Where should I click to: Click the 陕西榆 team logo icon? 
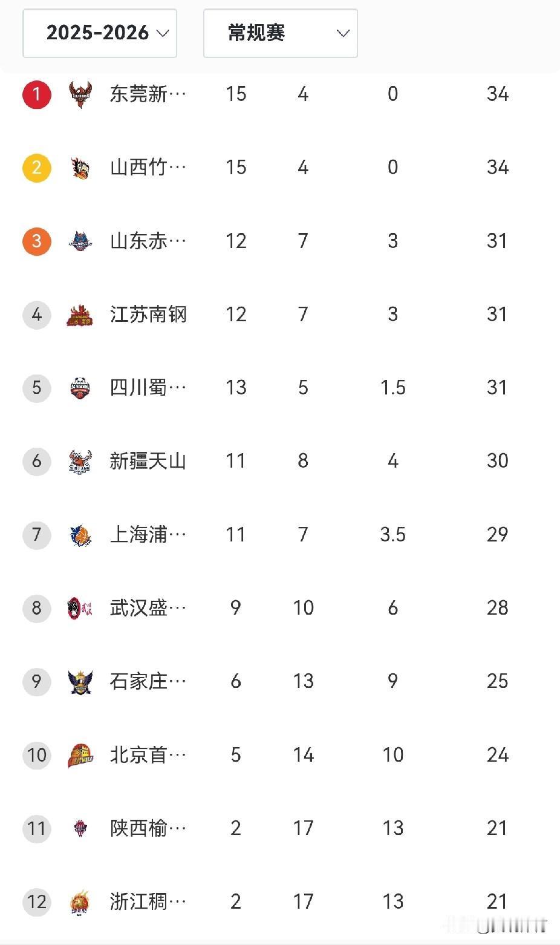coord(80,828)
